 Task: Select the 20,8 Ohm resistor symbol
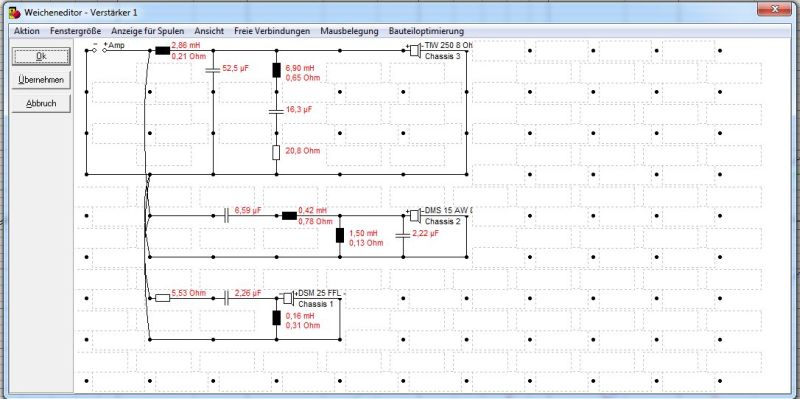click(x=276, y=152)
